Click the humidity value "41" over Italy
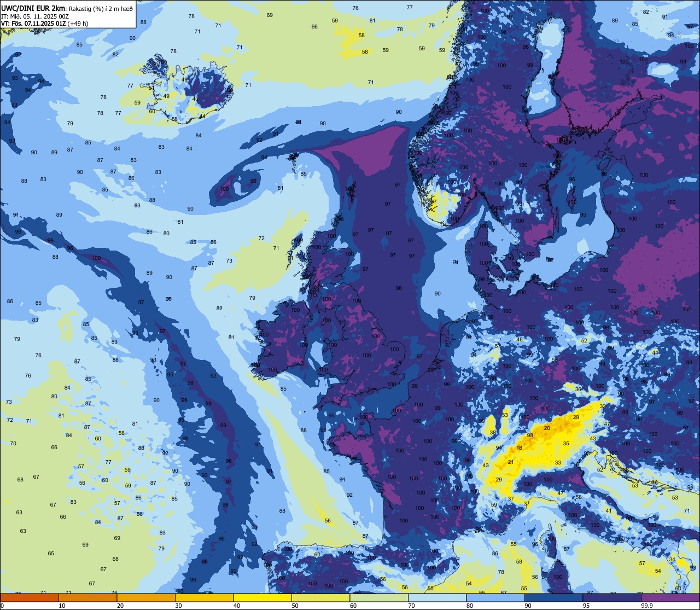This screenshot has width=700, height=610. point(608,510)
